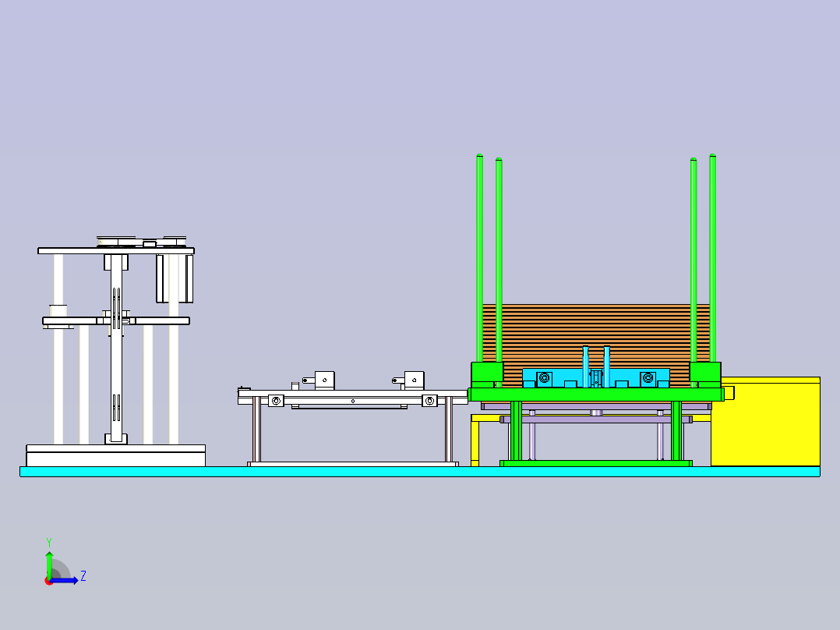Select the top plate of the left tower
The height and width of the screenshot is (630, 840).
[115, 251]
